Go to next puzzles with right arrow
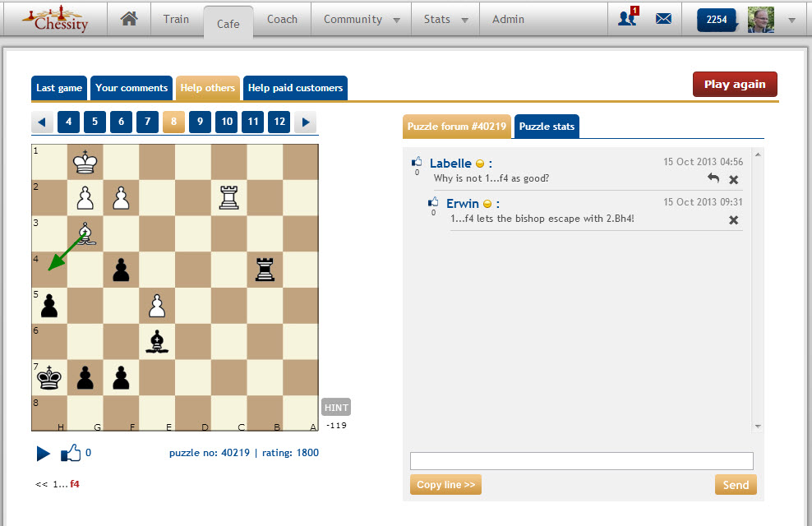This screenshot has width=812, height=526. [x=306, y=122]
